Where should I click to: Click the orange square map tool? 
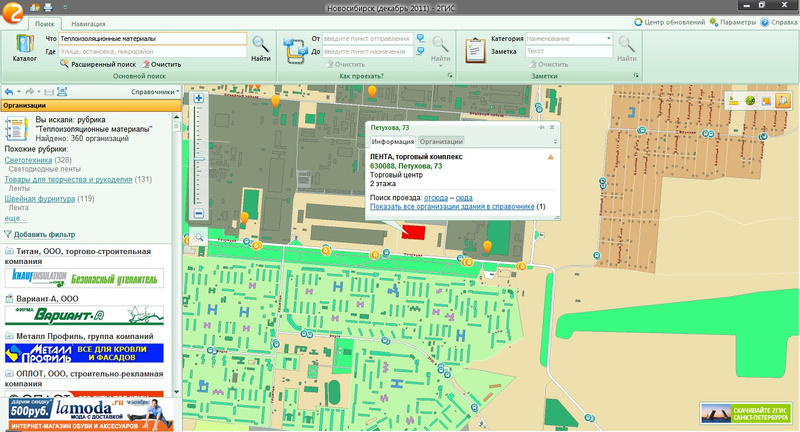click(x=766, y=100)
